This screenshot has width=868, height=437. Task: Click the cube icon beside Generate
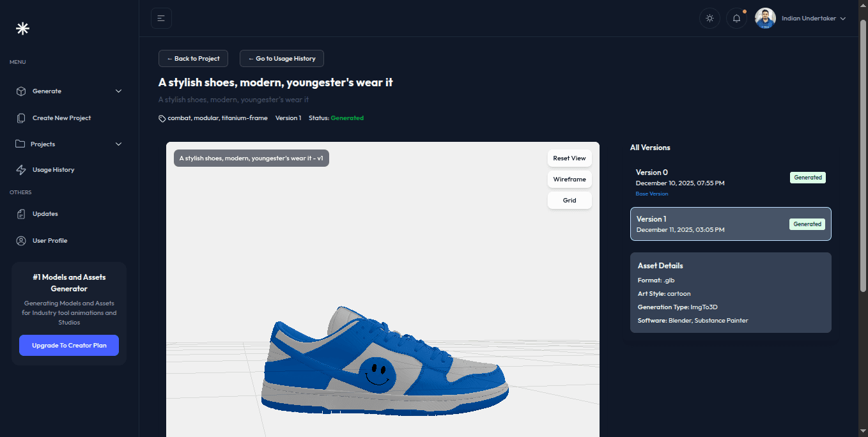coord(20,91)
